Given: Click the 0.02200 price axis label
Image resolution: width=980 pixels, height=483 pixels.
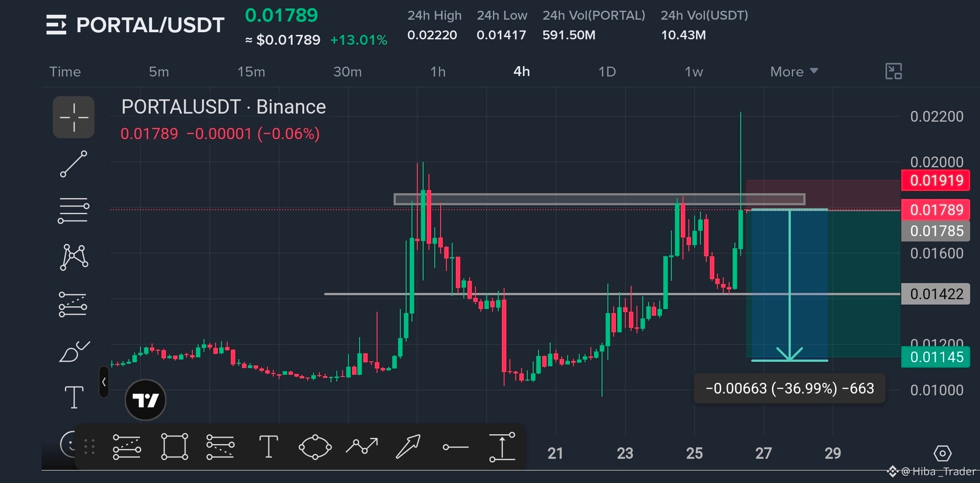Looking at the screenshot, I should click(x=937, y=117).
